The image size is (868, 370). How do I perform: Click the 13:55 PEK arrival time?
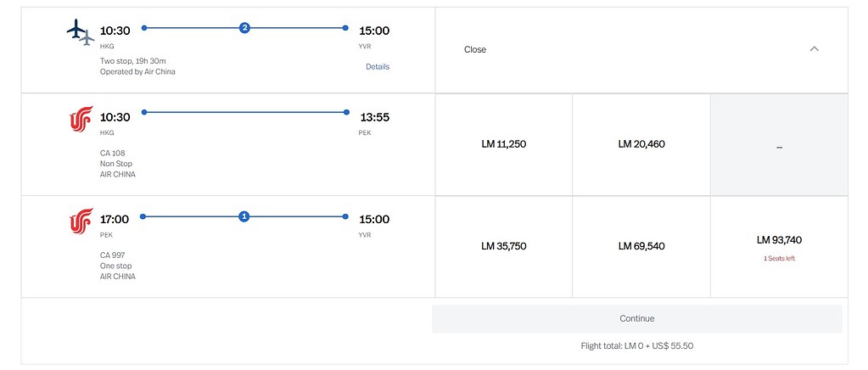pos(374,117)
